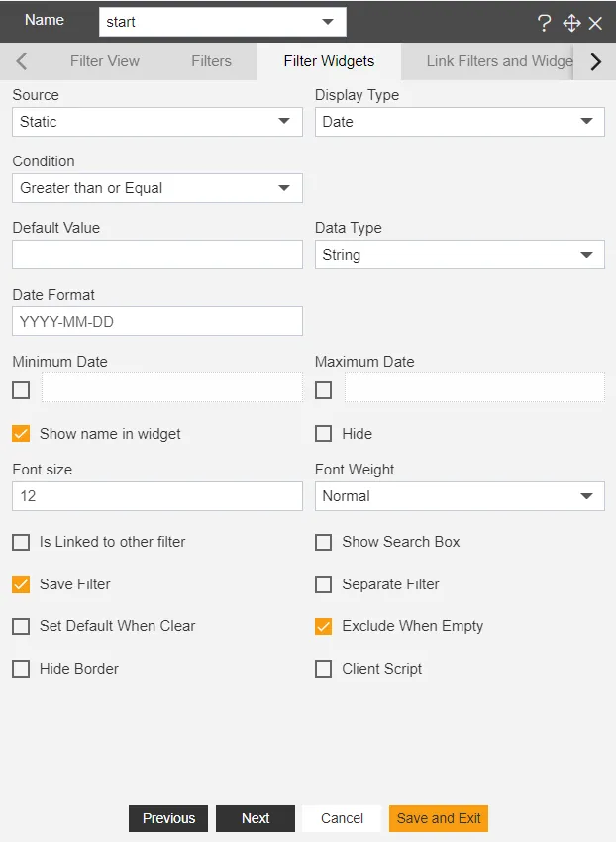Click the move dialog crosshair icon
The image size is (616, 842).
[571, 23]
